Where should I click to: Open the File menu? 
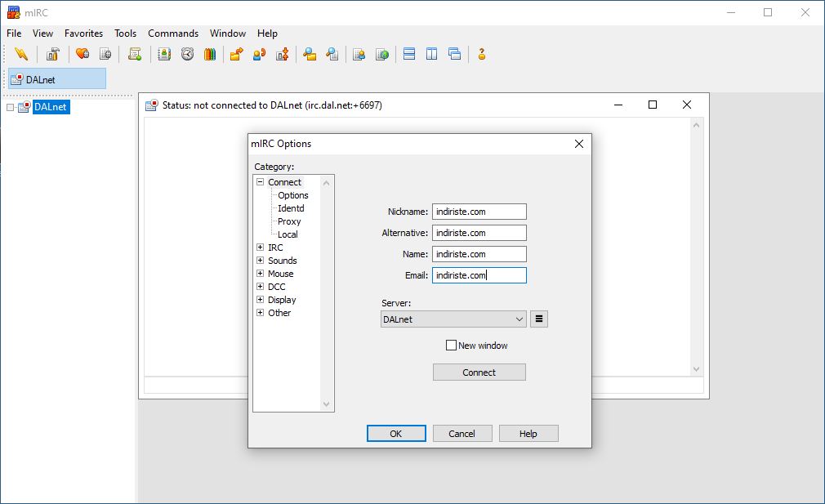pyautogui.click(x=14, y=33)
